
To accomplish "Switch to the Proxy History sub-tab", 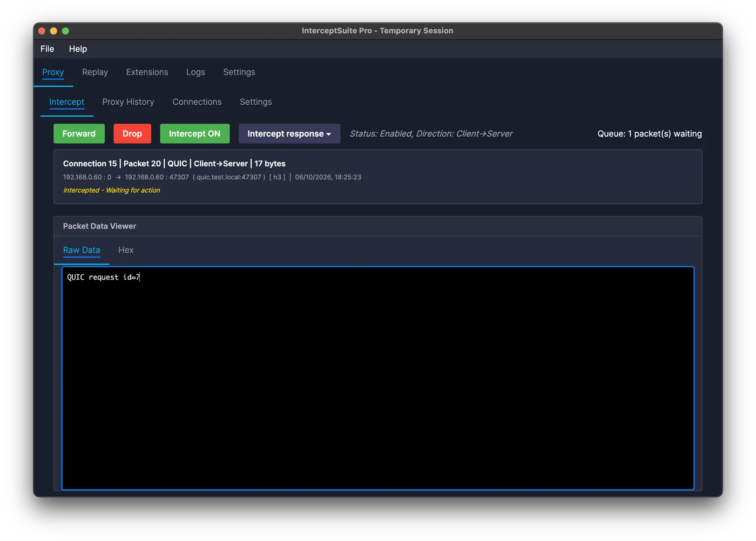I will tap(128, 102).
